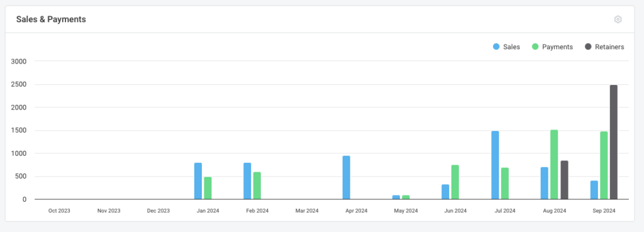This screenshot has height=232, width=644.
Task: Click the Sales & Payments title
Action: click(51, 19)
